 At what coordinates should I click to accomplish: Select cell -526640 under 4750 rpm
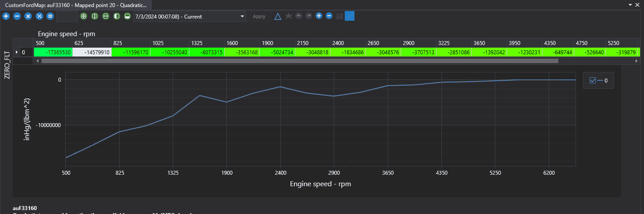[590, 52]
